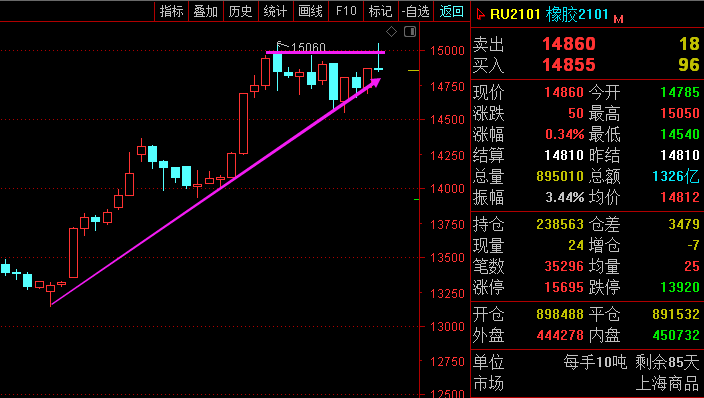Click the diamond icon above the chart
This screenshot has width=704, height=398.
[x=392, y=32]
